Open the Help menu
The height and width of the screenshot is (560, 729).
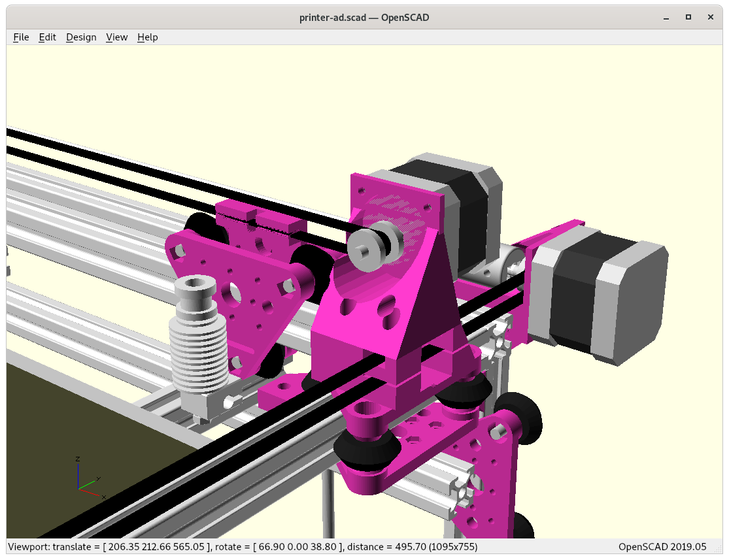pos(147,37)
